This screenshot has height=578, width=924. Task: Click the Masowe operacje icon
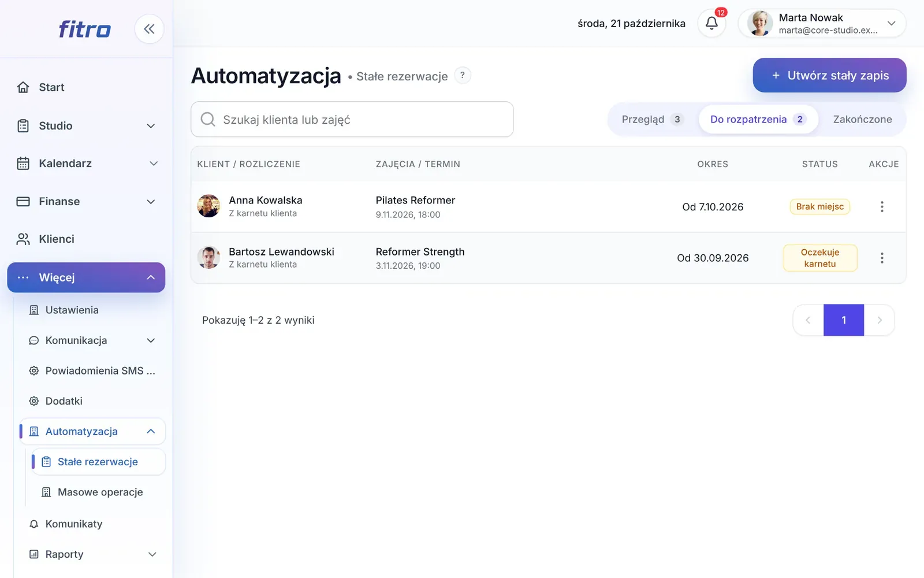[x=46, y=492]
